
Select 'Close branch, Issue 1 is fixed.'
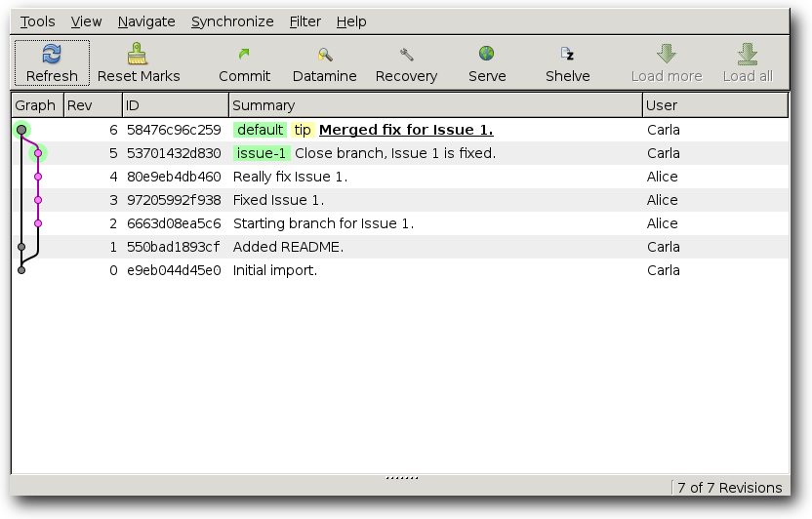[x=395, y=153]
